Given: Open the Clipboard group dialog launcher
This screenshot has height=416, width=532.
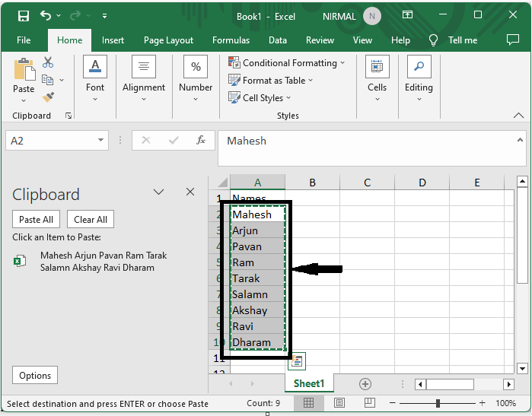Looking at the screenshot, I should (x=68, y=116).
